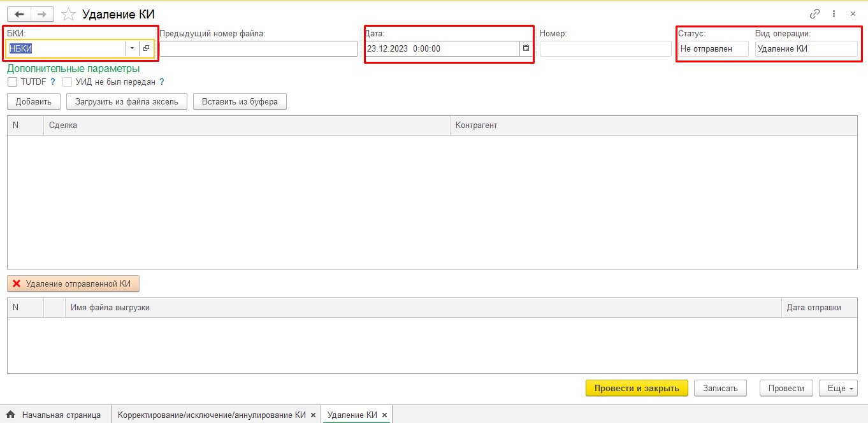The height and width of the screenshot is (423, 868).
Task: Click Загрузить из файла эксель
Action: [x=127, y=101]
